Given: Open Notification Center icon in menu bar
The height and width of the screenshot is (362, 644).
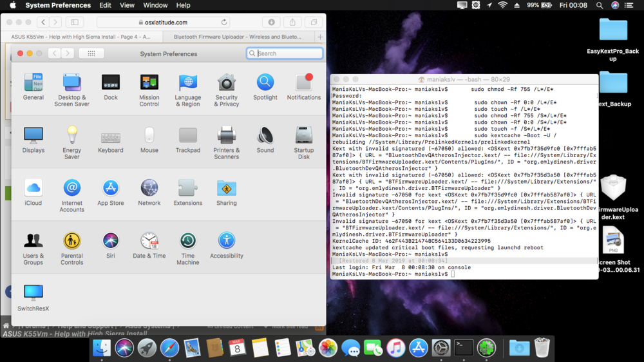Looking at the screenshot, I should pos(629,5).
